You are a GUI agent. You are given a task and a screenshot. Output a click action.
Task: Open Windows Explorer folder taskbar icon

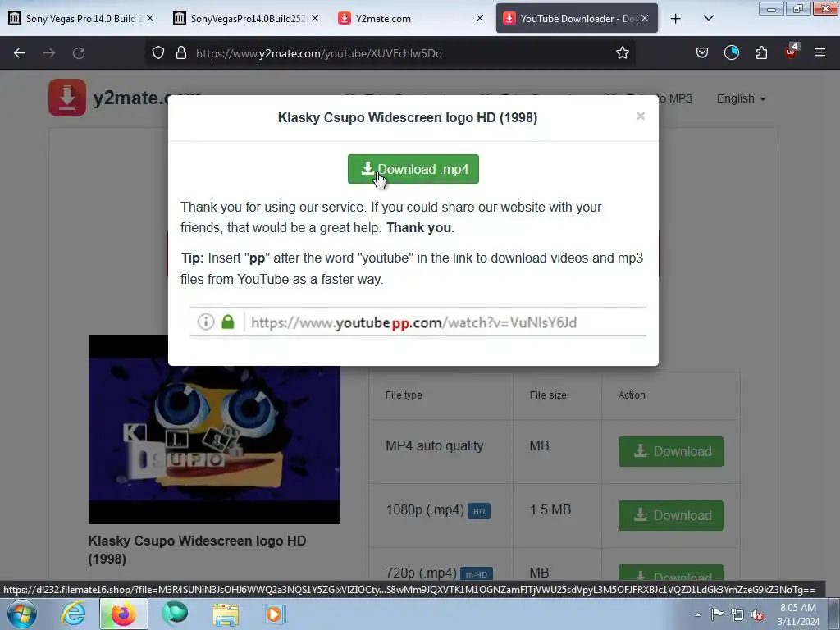tap(226, 614)
